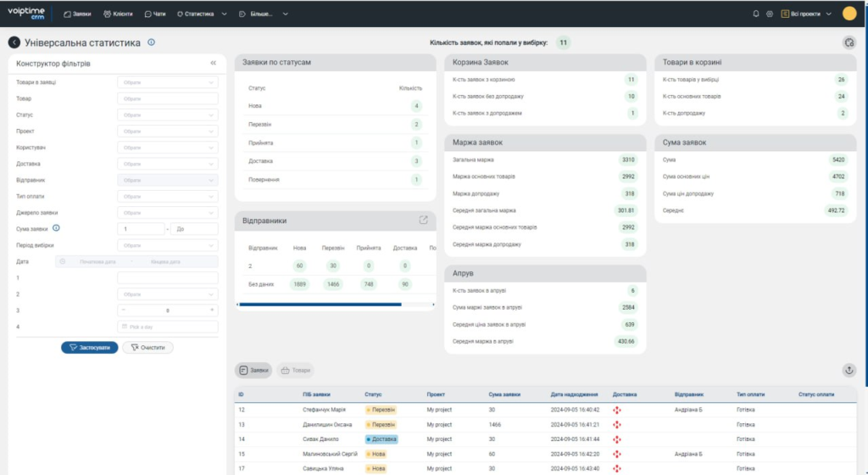Click the Voiptime CRM logo
This screenshot has width=868, height=475.
[x=26, y=14]
